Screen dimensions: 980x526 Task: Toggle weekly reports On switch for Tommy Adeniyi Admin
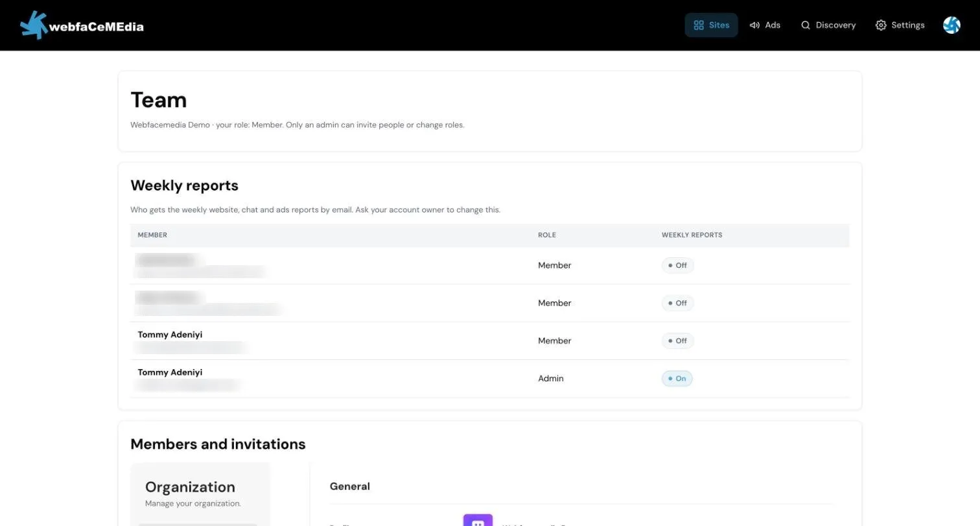tap(677, 378)
